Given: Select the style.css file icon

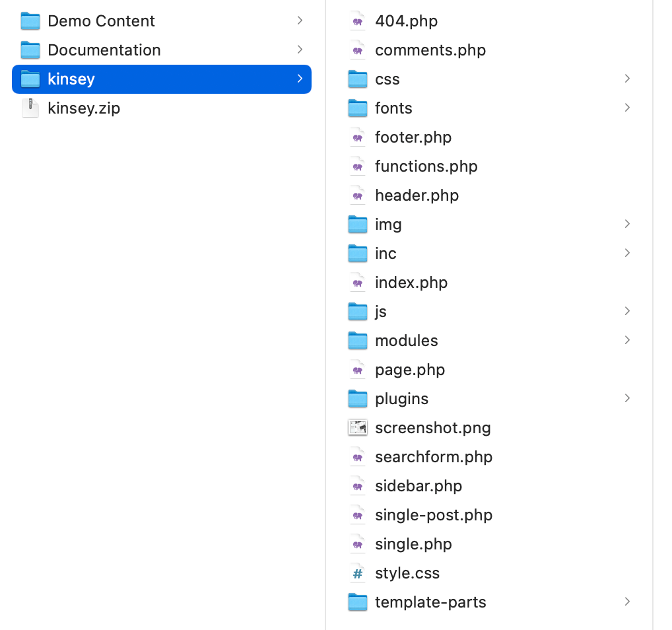Looking at the screenshot, I should [x=357, y=573].
